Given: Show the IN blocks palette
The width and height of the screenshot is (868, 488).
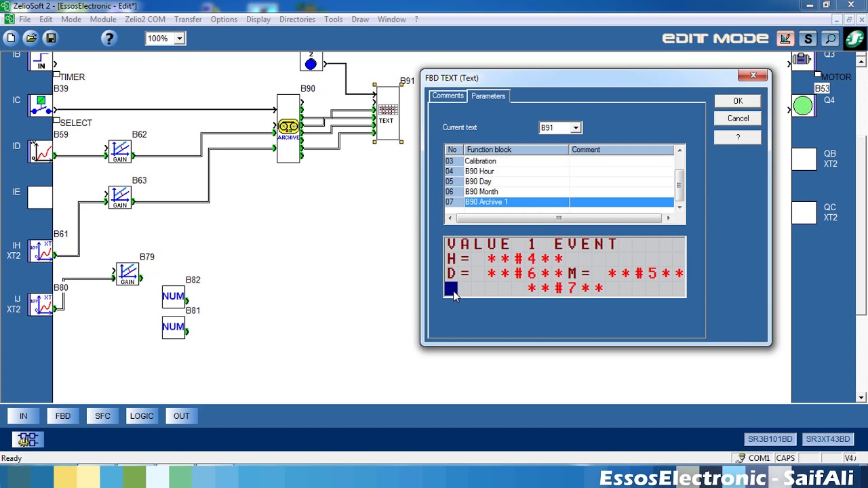Looking at the screenshot, I should point(23,416).
